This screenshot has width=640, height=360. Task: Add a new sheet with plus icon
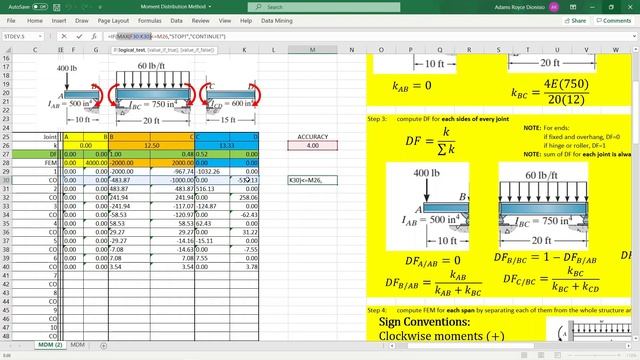(x=104, y=346)
